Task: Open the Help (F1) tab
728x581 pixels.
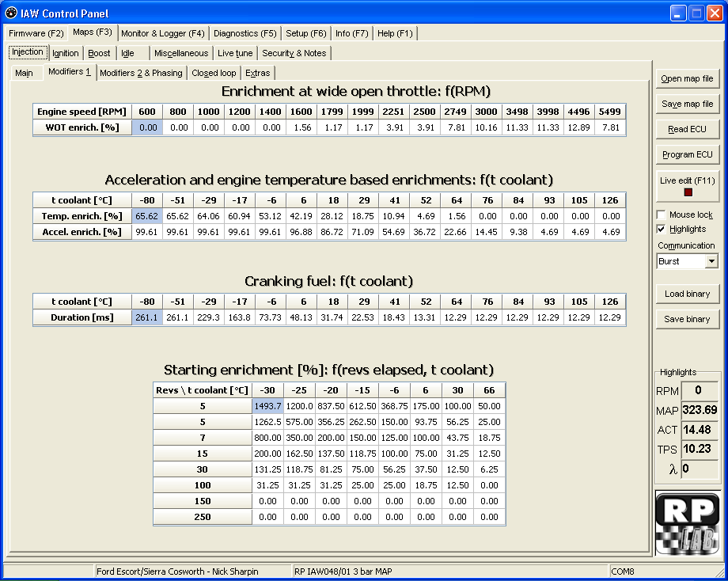Action: pyautogui.click(x=395, y=33)
